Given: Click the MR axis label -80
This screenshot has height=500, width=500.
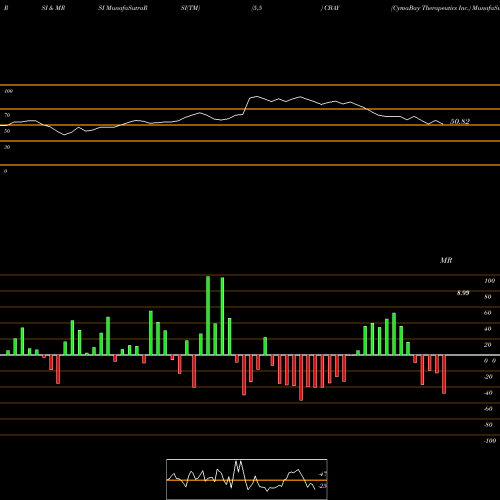Looking at the screenshot, I should (488, 425).
